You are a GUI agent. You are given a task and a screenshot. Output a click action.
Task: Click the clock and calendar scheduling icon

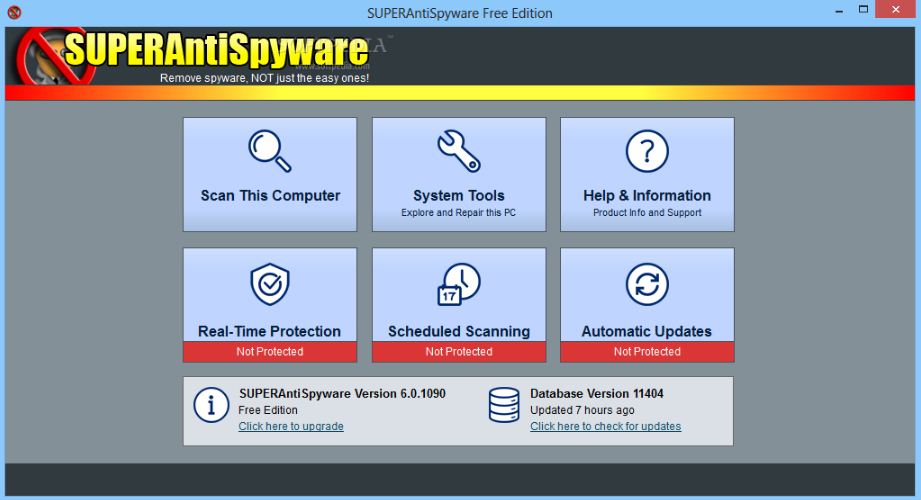pos(459,284)
